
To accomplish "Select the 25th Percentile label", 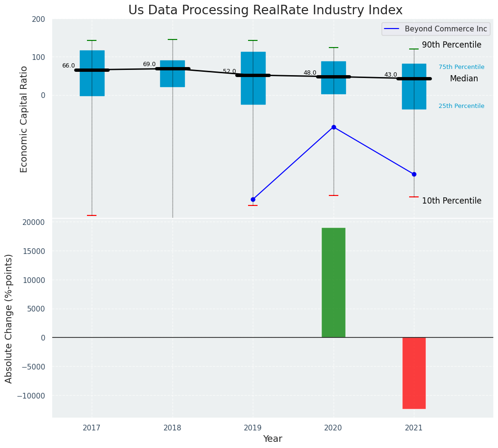I will (461, 106).
